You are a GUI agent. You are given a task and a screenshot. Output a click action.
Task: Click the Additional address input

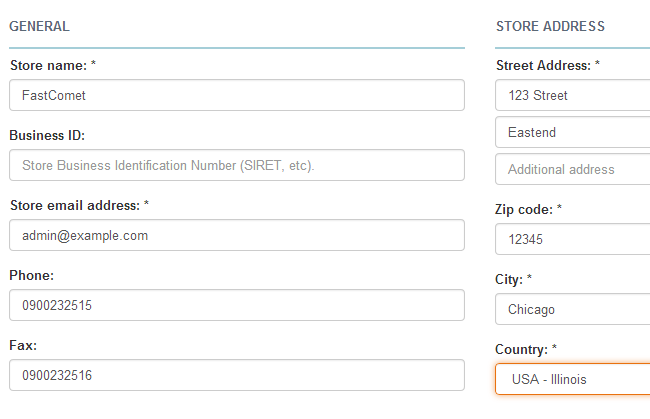click(x=572, y=170)
